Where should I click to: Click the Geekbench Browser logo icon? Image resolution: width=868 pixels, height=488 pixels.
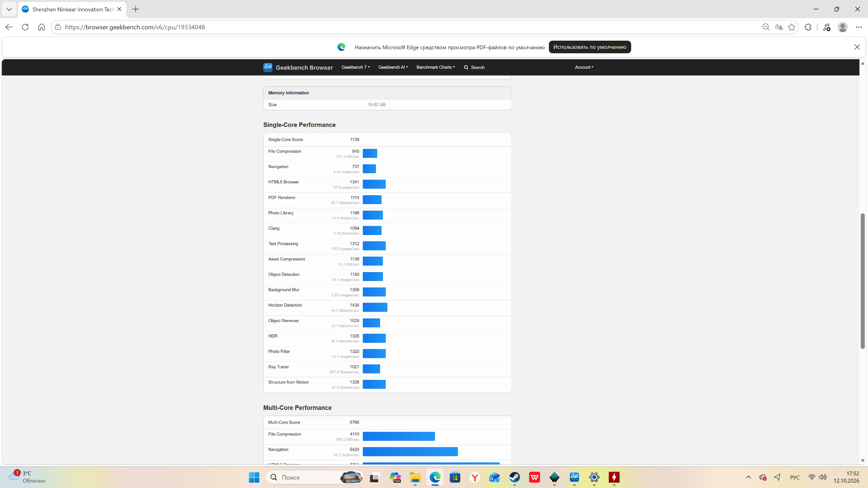pyautogui.click(x=268, y=67)
